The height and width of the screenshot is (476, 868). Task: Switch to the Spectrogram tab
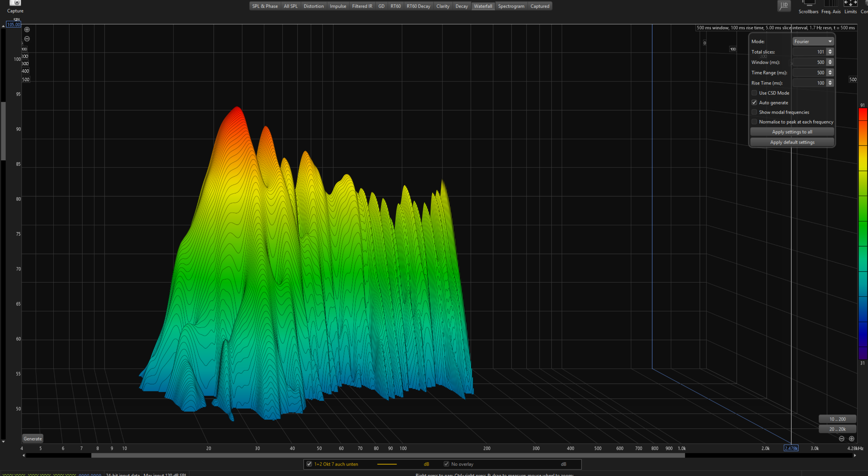[511, 6]
